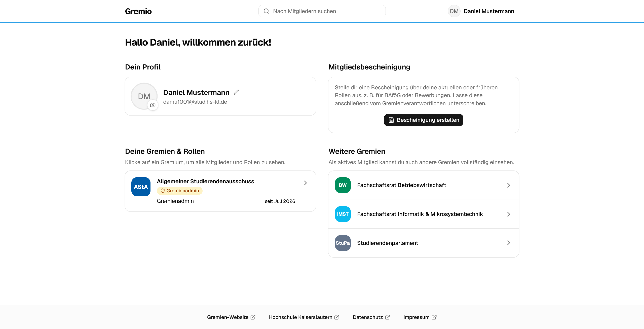Screen dimensions: 644x329
Task: Click 'Bescheinigung erstellen' button
Action: (x=423, y=120)
